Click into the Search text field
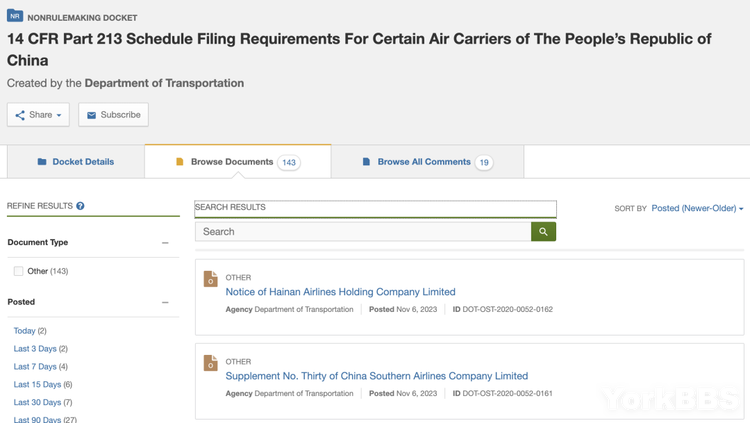The height and width of the screenshot is (423, 750). (x=363, y=232)
